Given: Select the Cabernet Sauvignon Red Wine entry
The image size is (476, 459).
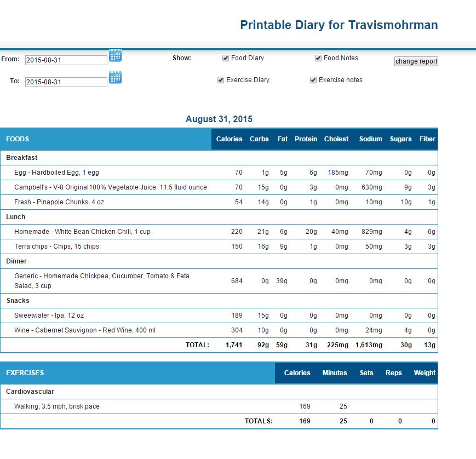Looking at the screenshot, I should pos(84,330).
